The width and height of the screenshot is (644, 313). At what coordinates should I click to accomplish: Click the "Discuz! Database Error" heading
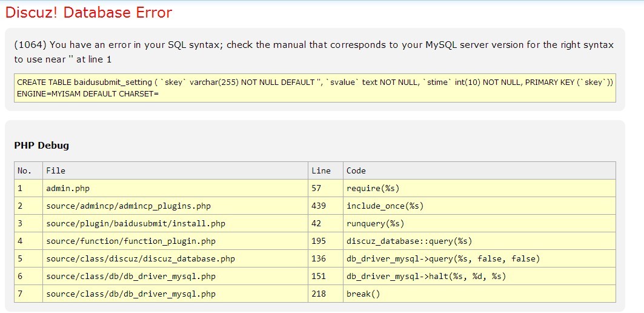click(88, 13)
